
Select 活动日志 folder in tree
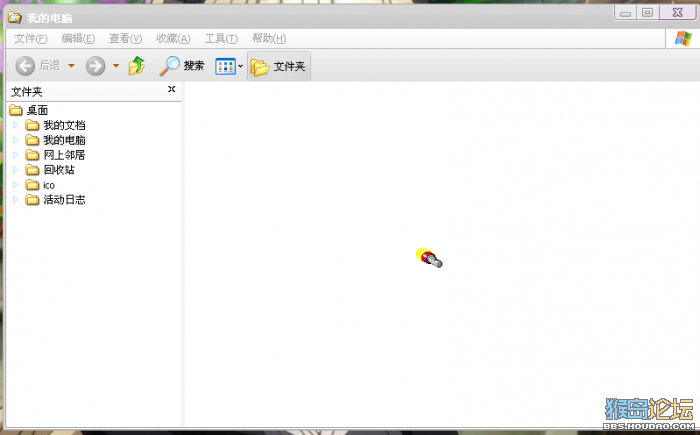pos(64,200)
